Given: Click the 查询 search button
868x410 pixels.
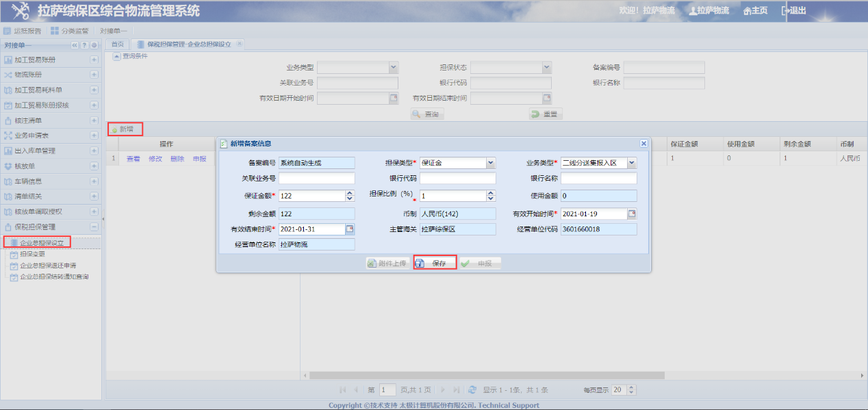Looking at the screenshot, I should click(427, 114).
